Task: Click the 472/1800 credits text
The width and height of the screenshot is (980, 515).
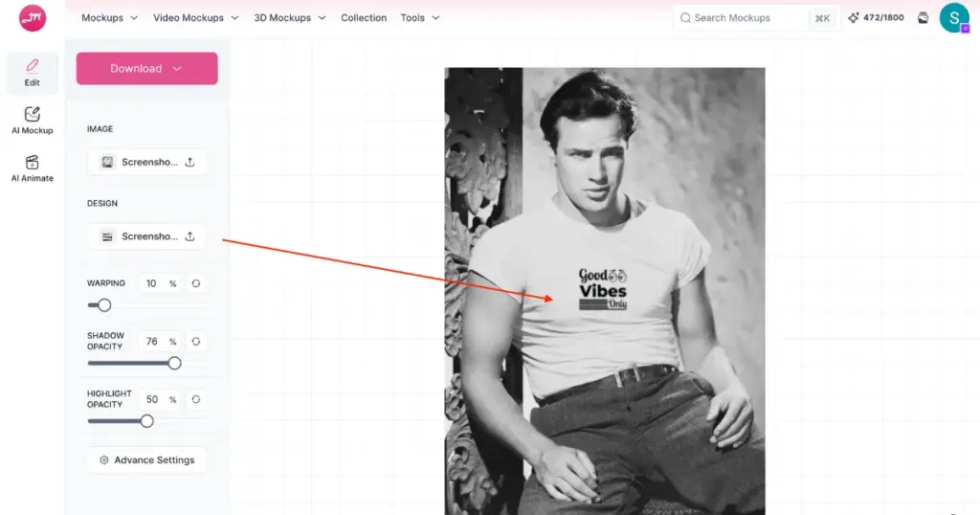Action: 883,17
